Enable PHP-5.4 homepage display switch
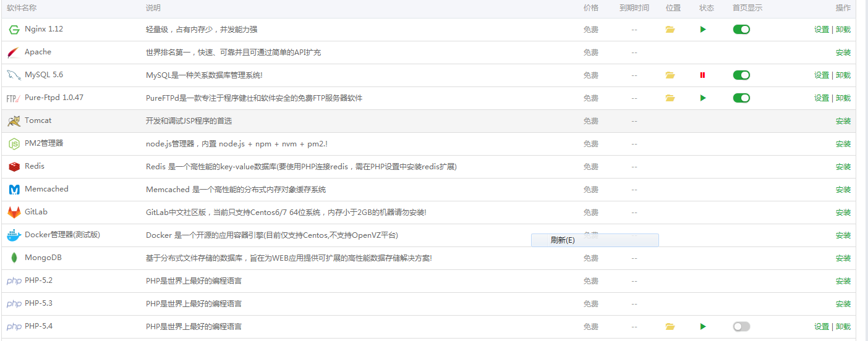 coord(741,327)
